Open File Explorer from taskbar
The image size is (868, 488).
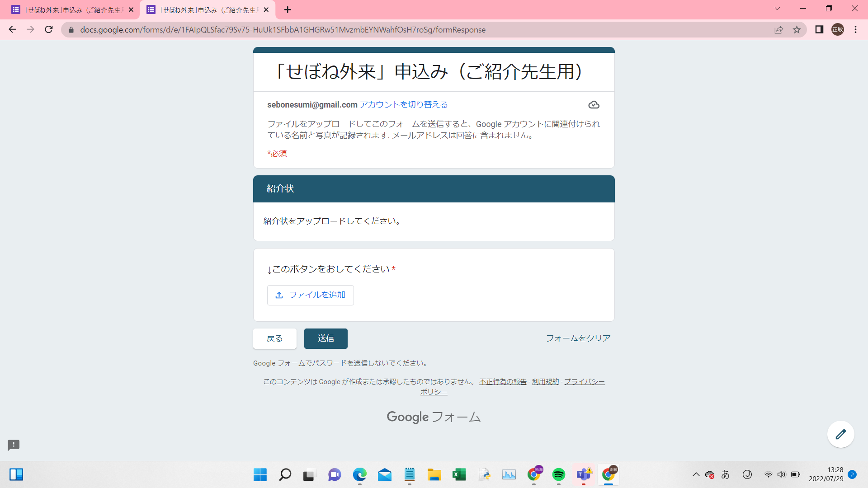click(434, 474)
